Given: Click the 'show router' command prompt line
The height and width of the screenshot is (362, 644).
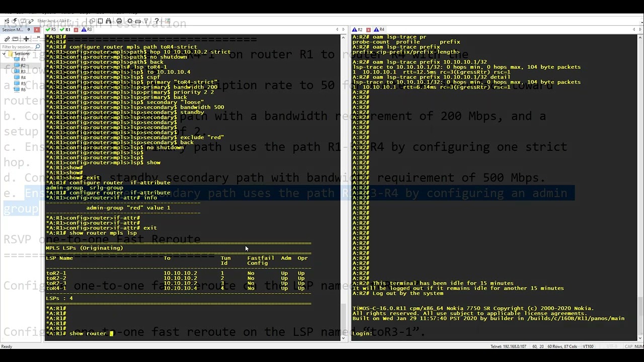Looking at the screenshot, I should click(x=79, y=333).
